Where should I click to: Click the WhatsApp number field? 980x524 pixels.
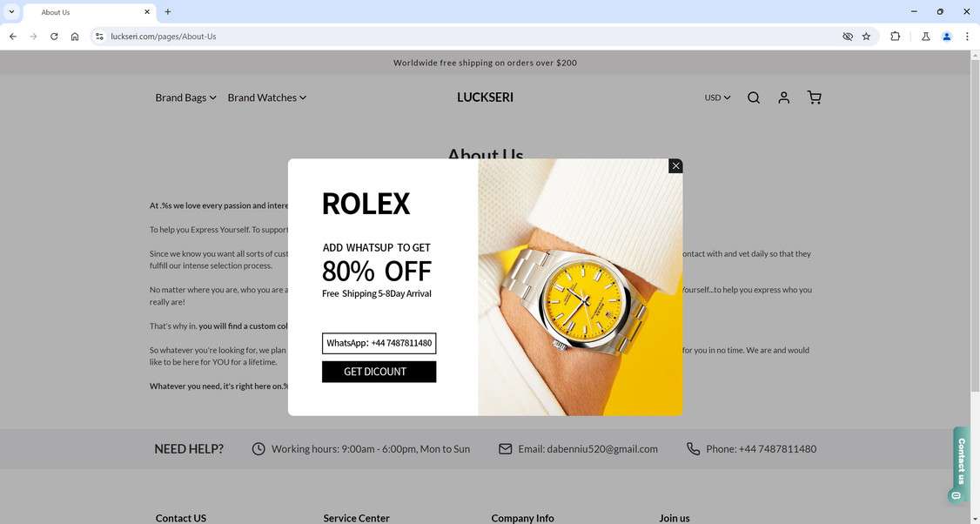pyautogui.click(x=379, y=343)
